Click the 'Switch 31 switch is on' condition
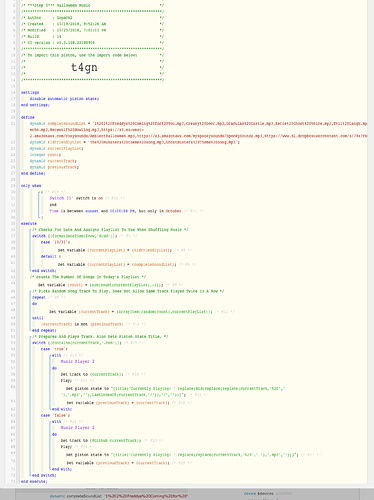 click(x=76, y=198)
